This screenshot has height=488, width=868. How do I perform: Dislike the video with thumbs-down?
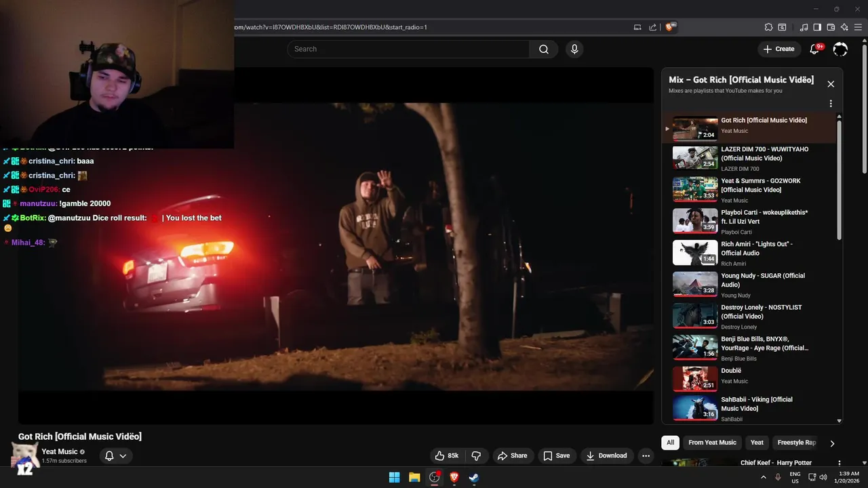click(x=476, y=455)
